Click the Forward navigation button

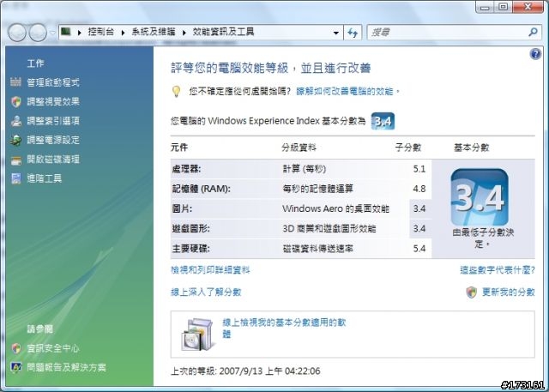(x=38, y=33)
